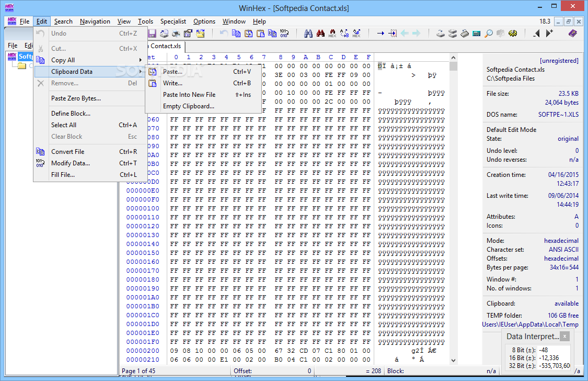The height and width of the screenshot is (381, 588).
Task: Click the greyed Undo toolbar arrow
Action: click(224, 33)
